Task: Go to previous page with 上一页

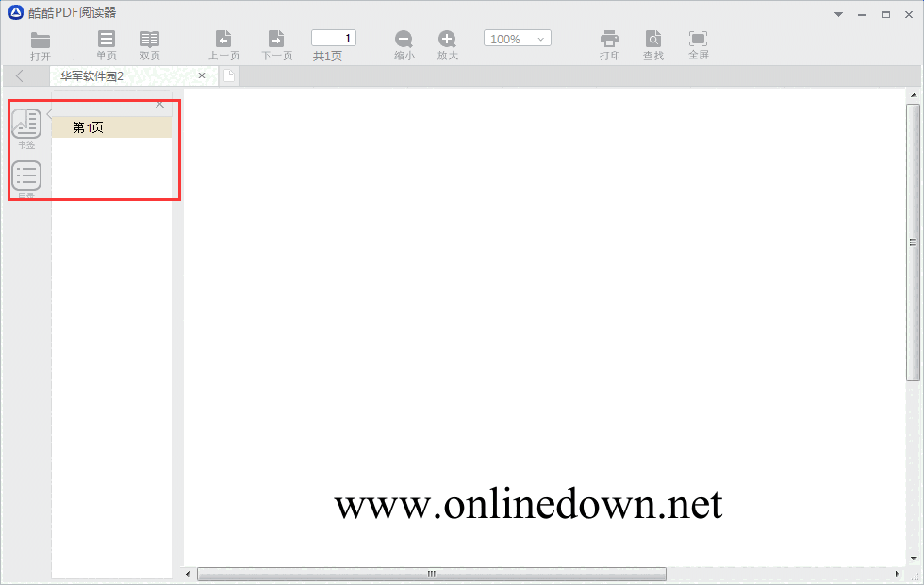Action: (224, 46)
